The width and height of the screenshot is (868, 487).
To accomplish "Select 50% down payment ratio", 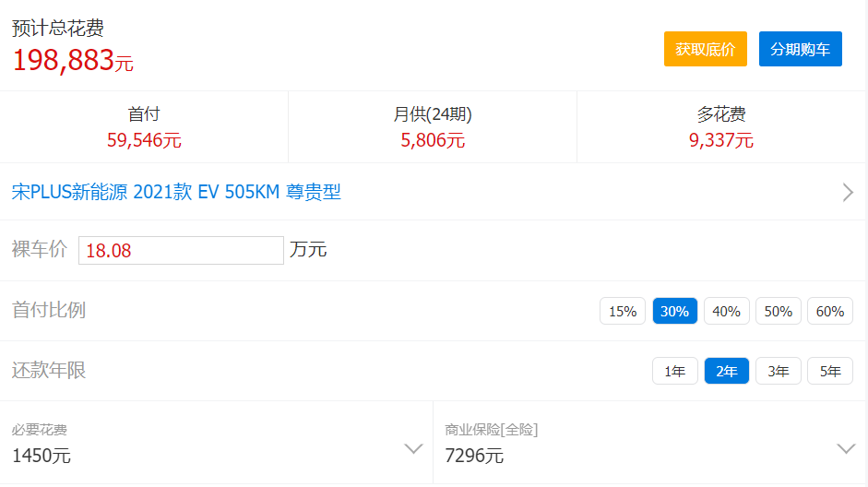I will click(778, 311).
